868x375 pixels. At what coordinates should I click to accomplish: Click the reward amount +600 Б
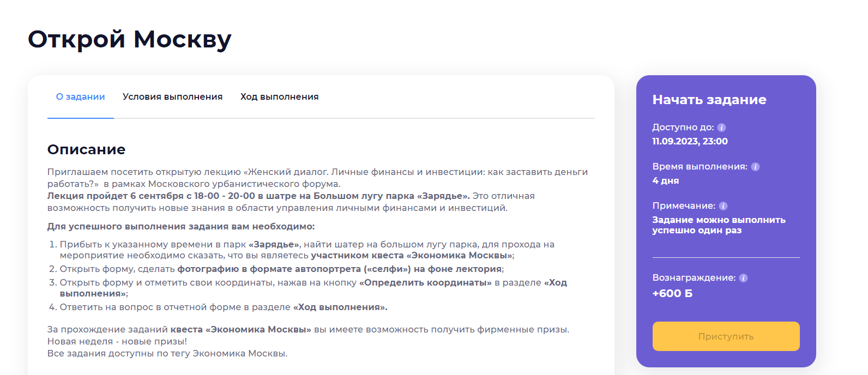pos(672,293)
